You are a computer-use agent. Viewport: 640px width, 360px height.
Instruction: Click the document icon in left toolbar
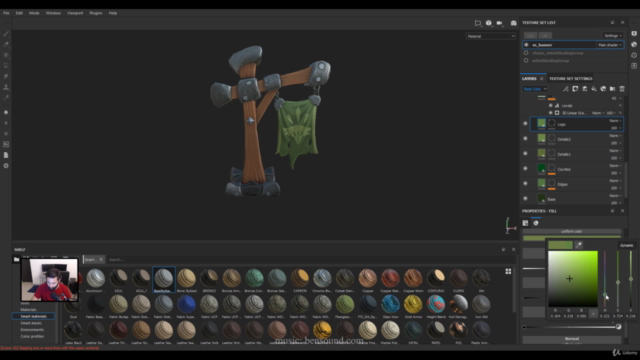[x=6, y=155]
